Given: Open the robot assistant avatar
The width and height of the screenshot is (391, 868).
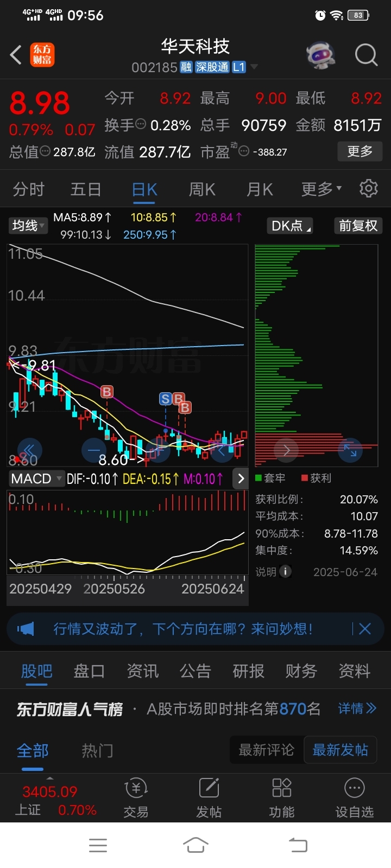Looking at the screenshot, I should tap(320, 55).
